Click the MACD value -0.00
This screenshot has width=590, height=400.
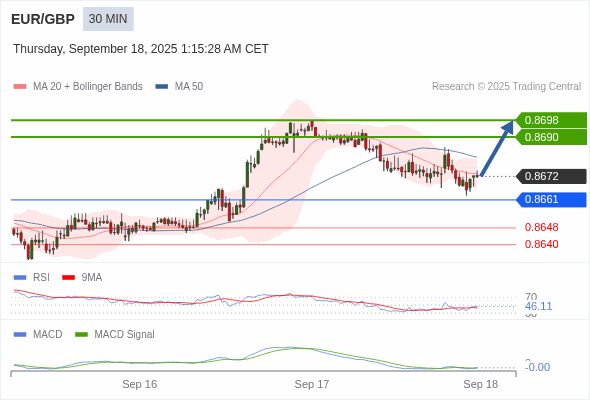point(537,367)
